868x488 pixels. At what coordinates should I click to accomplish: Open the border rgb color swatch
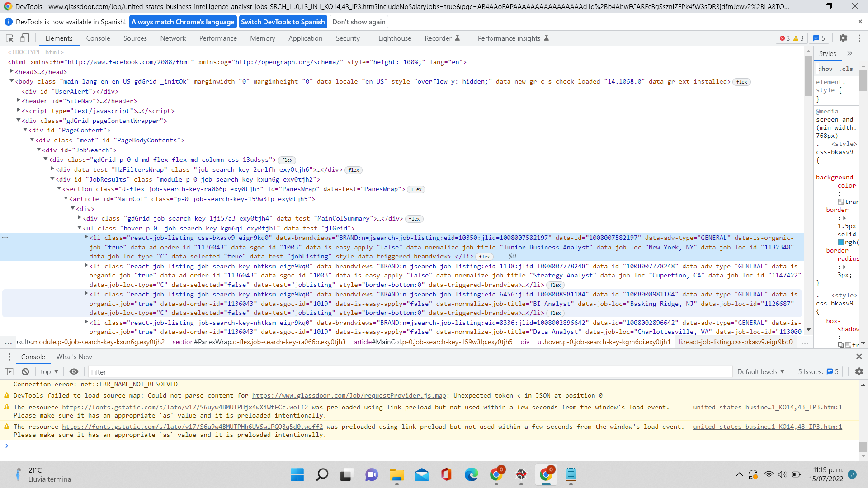pyautogui.click(x=841, y=243)
